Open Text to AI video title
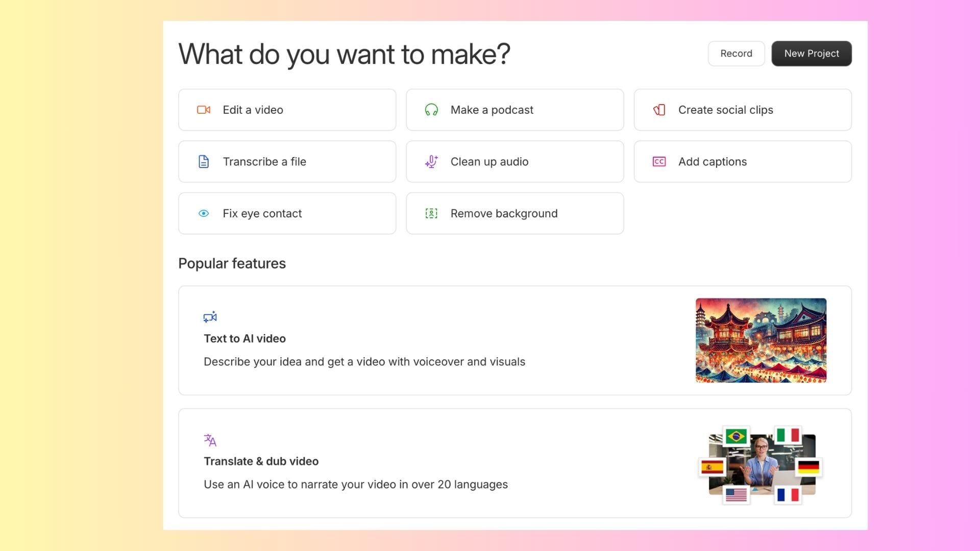The width and height of the screenshot is (980, 551). click(x=244, y=339)
